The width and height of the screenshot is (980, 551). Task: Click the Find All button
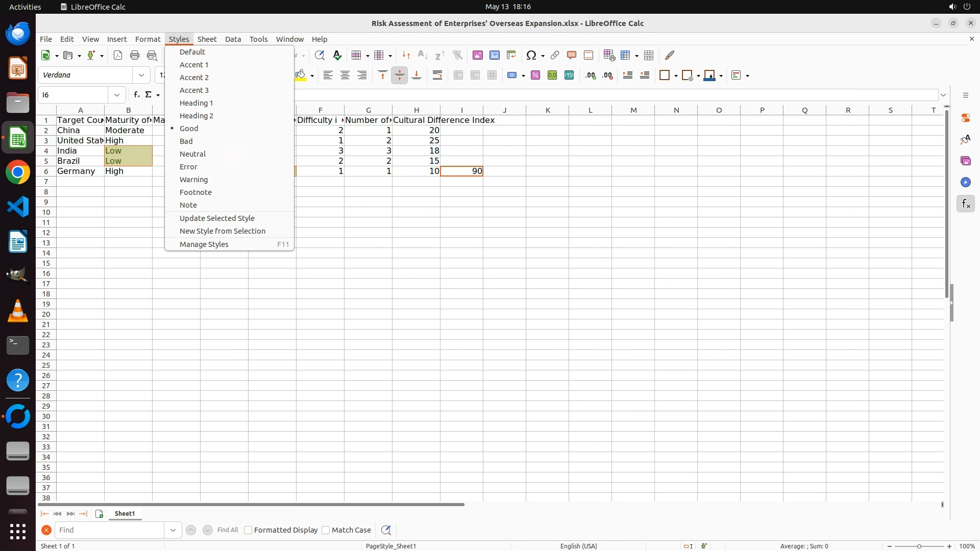[x=227, y=530]
